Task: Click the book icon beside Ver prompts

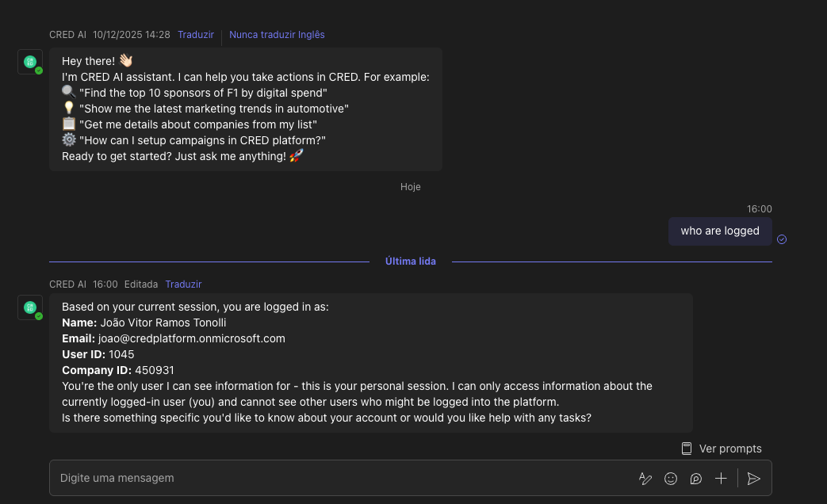Action: (687, 449)
